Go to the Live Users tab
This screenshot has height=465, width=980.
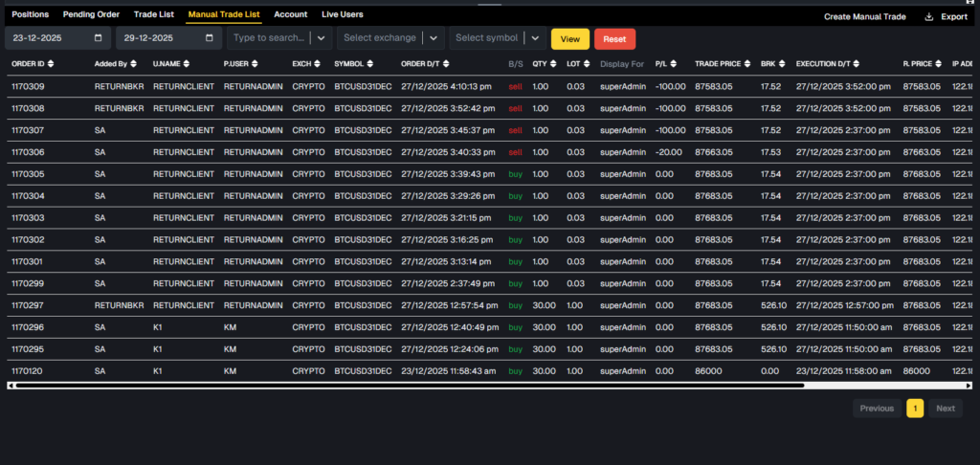(342, 15)
